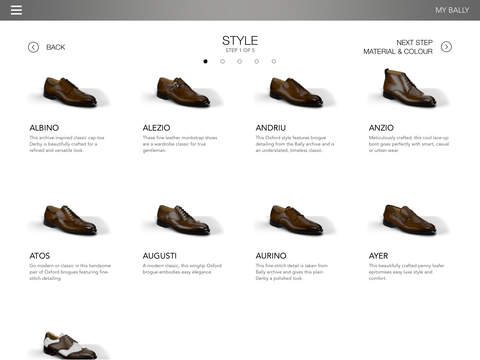Select the Anzio lace-up boot image
The width and height of the screenshot is (480, 360).
409,88
